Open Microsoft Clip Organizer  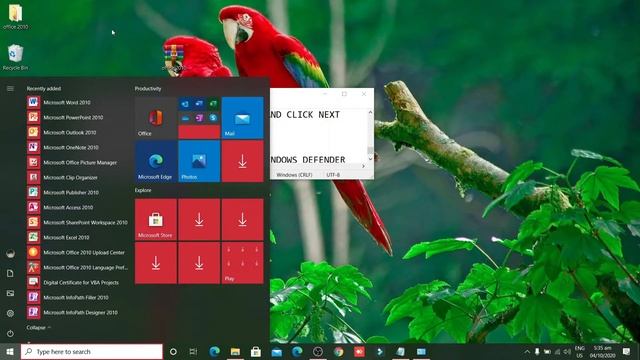78,178
